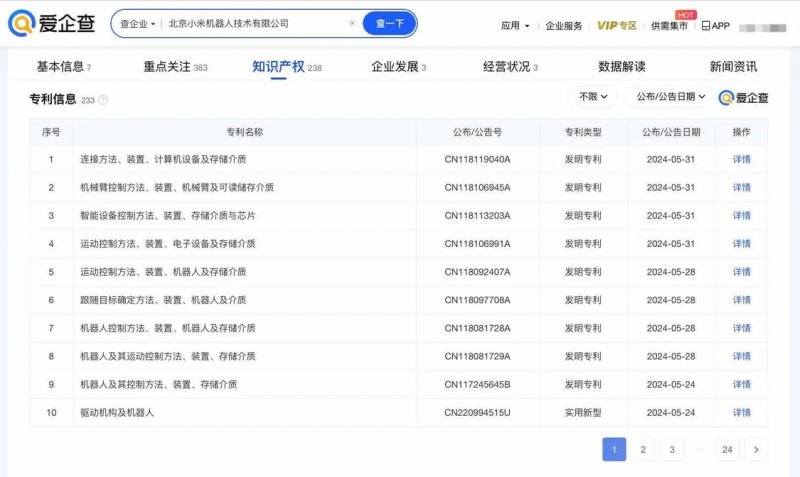800x477 pixels.
Task: Go to next page with the arrow
Action: tap(756, 449)
